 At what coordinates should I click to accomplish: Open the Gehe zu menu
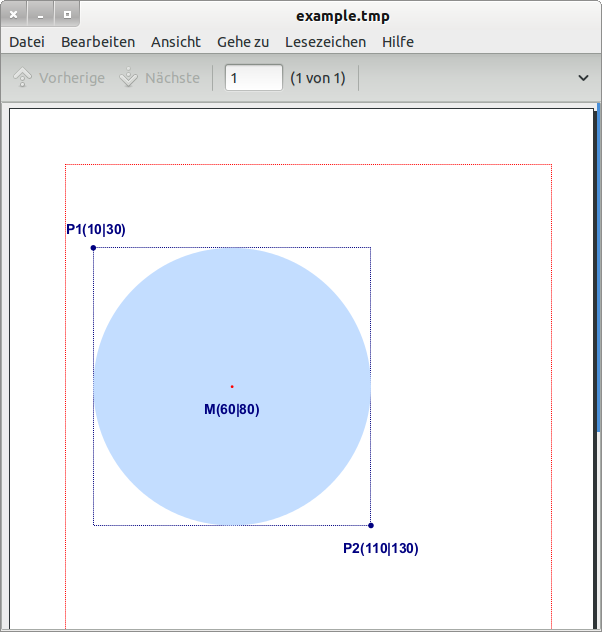(243, 42)
